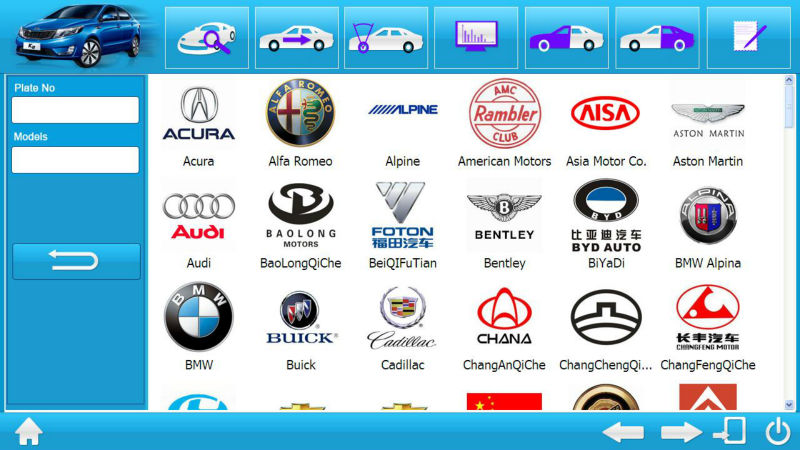Choose the Chana ChangAnQiChe logo
Image resolution: width=800 pixels, height=450 pixels.
coord(505,316)
